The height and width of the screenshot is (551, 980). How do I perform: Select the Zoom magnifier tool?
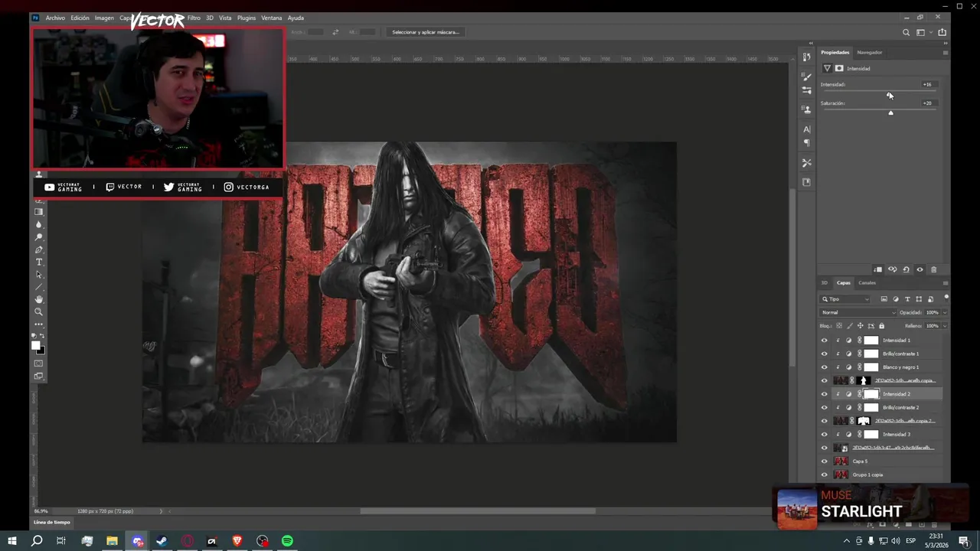(39, 311)
